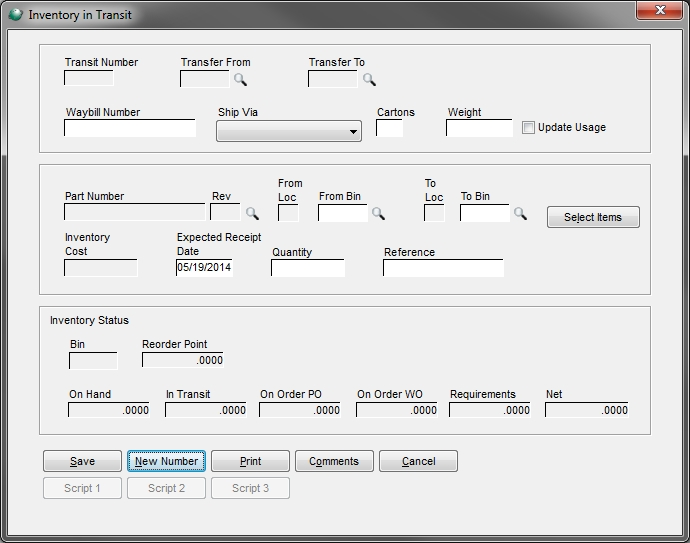Click the Requirements value field
The image size is (690, 543).
pos(490,410)
